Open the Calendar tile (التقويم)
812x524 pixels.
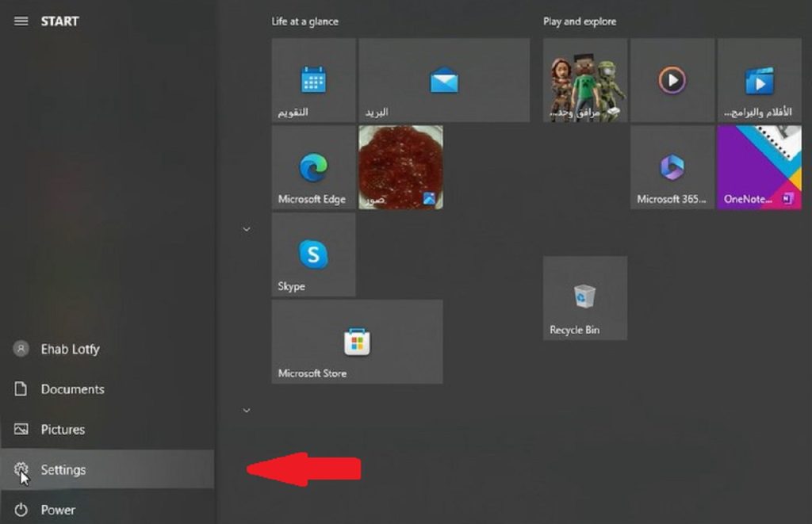(313, 80)
